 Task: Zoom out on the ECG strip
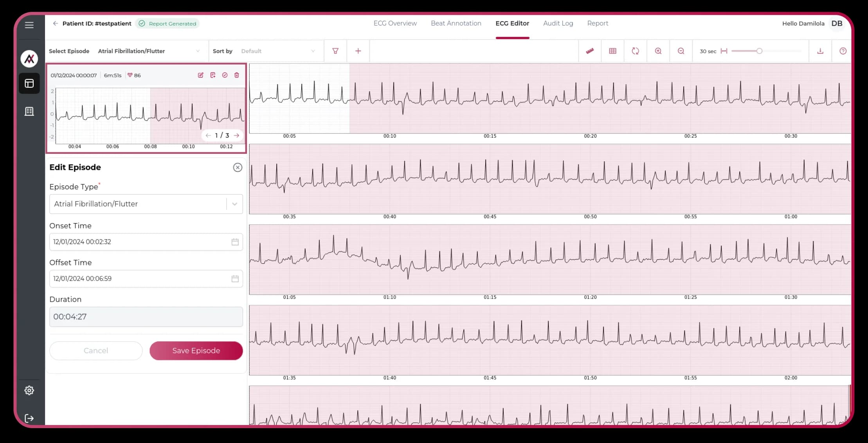681,51
